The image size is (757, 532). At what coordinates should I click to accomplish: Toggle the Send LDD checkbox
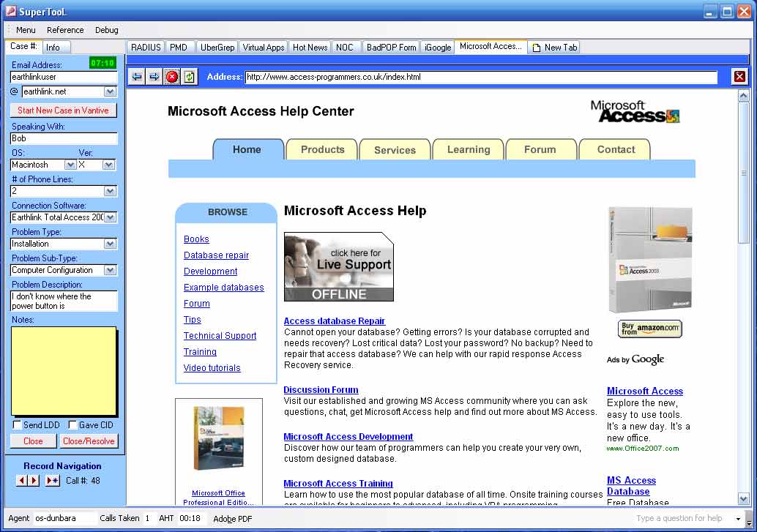[x=18, y=425]
